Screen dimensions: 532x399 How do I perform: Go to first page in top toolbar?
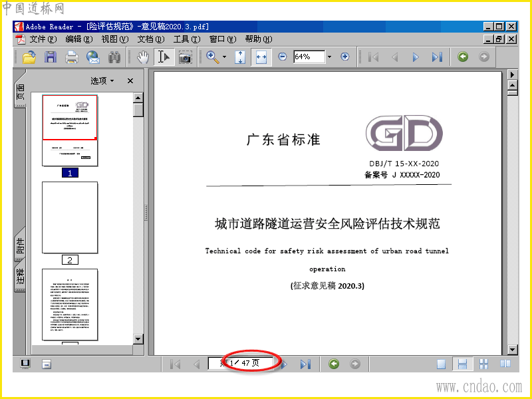point(373,57)
